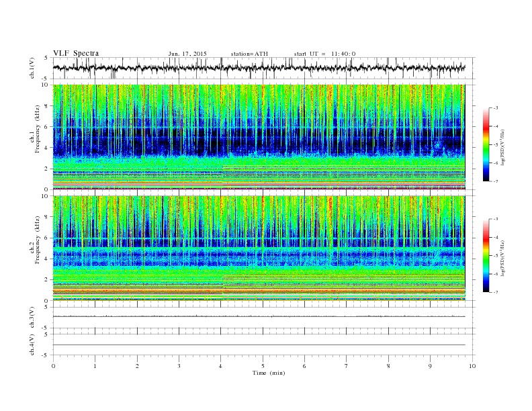The width and height of the screenshot is (532, 411).
Task: Click the "ch.1(V)" axis label
Action: pos(32,68)
